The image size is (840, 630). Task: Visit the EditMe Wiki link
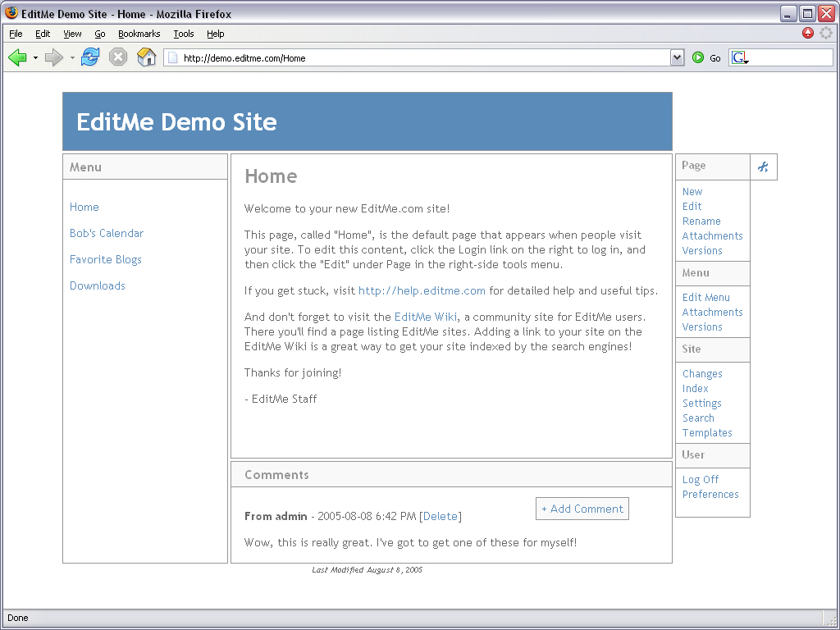[x=426, y=317]
